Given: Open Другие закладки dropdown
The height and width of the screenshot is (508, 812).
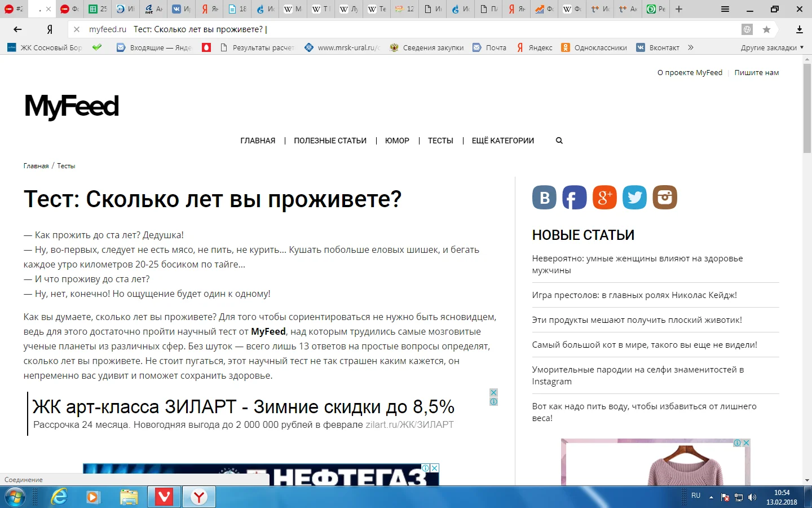Looking at the screenshot, I should click(772, 48).
